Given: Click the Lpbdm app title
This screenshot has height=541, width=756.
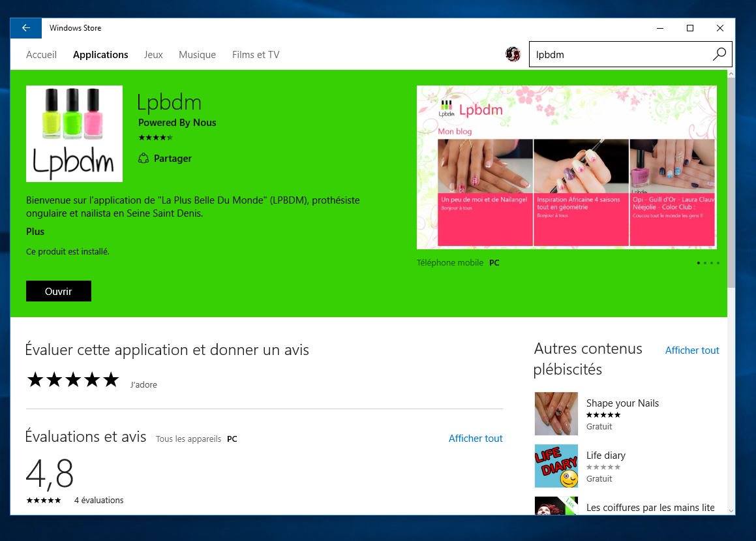Looking at the screenshot, I should tap(169, 102).
